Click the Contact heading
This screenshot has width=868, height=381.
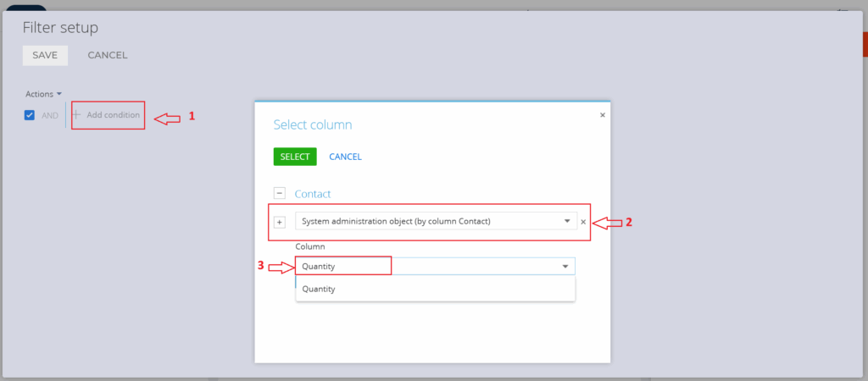(312, 194)
